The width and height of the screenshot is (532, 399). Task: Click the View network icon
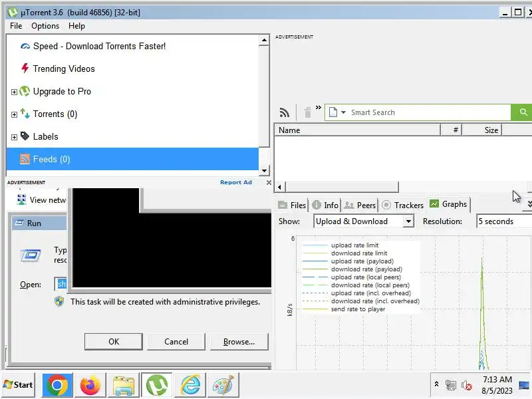(21, 200)
